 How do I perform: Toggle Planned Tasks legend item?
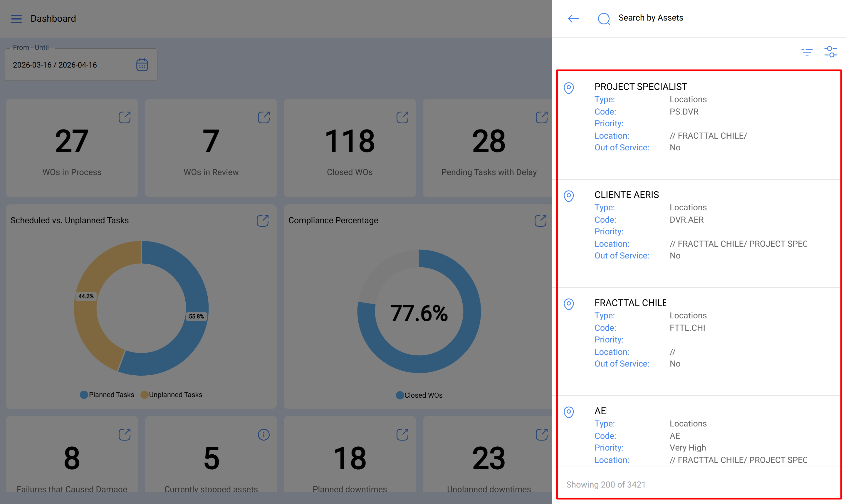click(107, 395)
